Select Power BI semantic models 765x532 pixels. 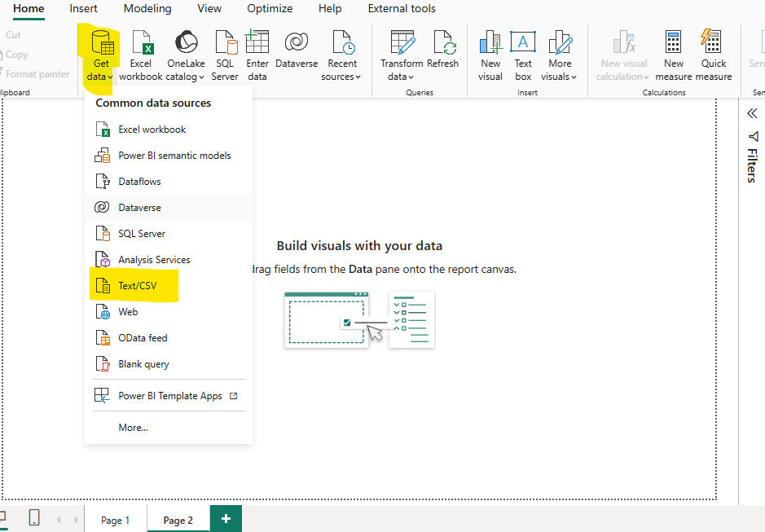coord(169,156)
